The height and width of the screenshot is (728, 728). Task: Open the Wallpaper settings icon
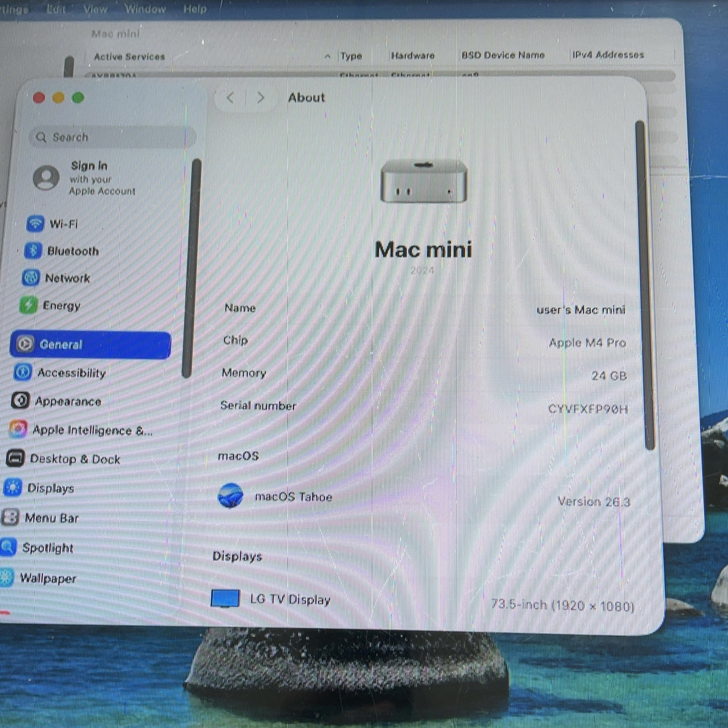[x=6, y=577]
